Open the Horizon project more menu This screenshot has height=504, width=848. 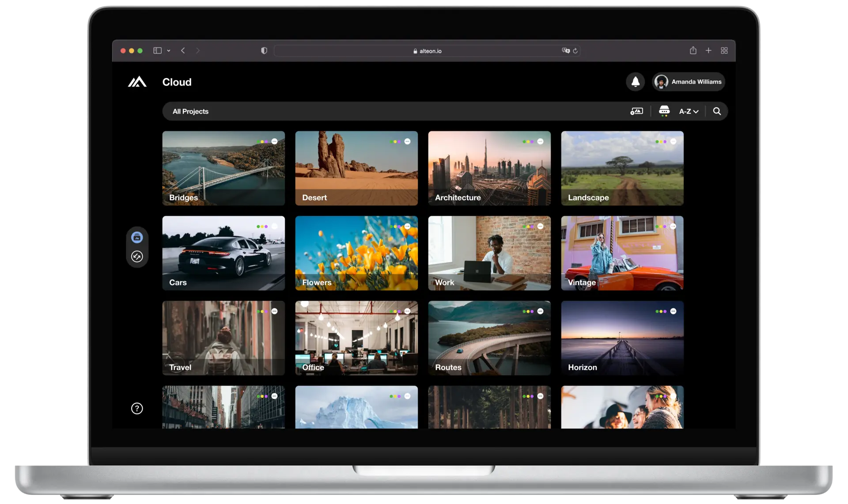click(x=673, y=311)
